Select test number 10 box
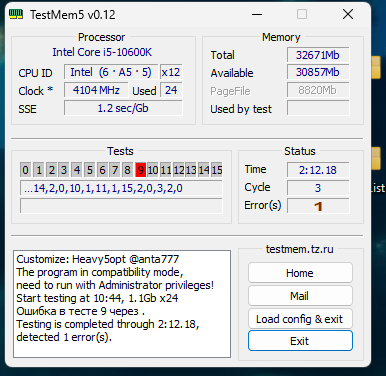 (153, 170)
